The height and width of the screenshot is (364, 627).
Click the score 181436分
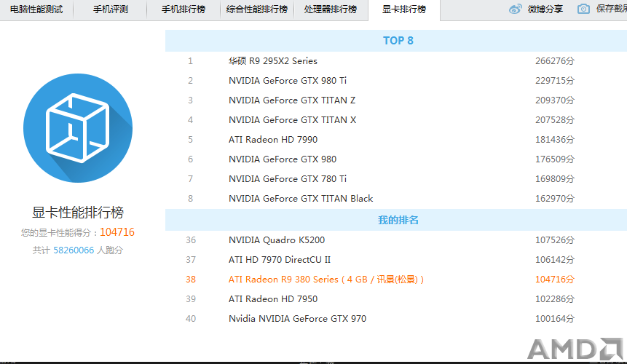pos(555,140)
